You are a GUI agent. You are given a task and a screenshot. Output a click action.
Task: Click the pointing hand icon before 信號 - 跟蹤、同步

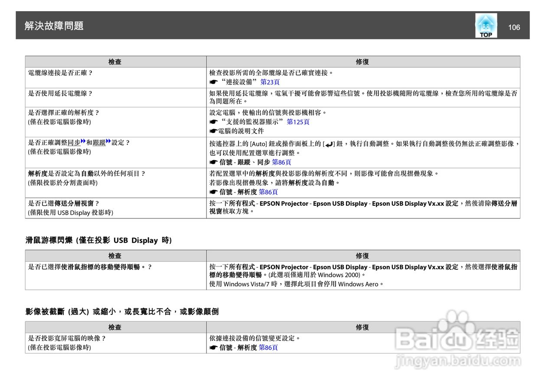[x=212, y=162]
